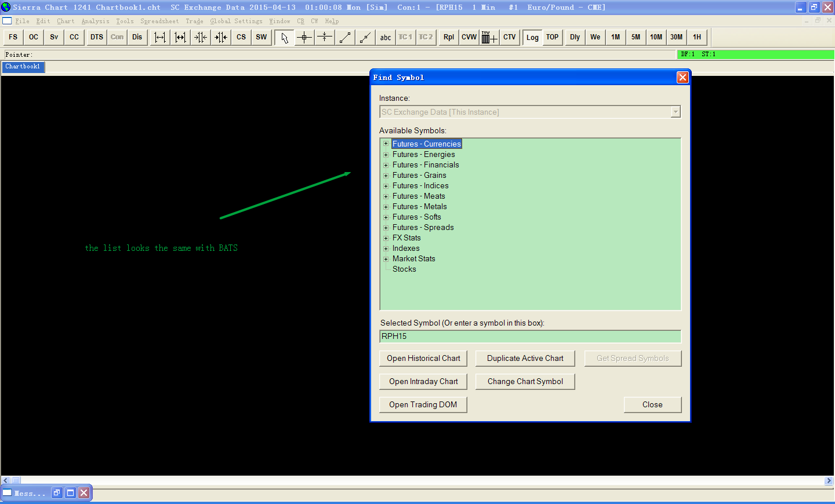Click the DTS toolbar button
This screenshot has width=835, height=504.
(x=97, y=37)
